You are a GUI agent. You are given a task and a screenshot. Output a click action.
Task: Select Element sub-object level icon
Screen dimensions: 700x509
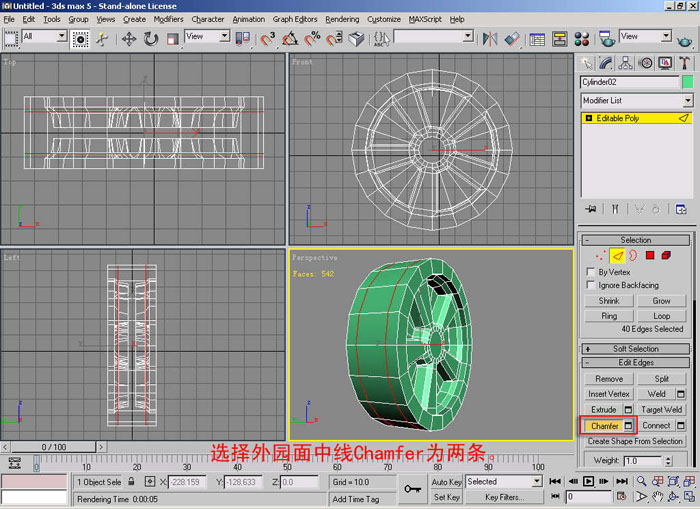[666, 255]
